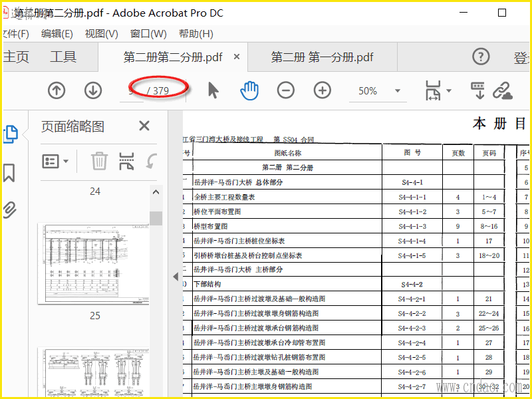
Task: Click the 图纸名称 column header
Action: [x=288, y=153]
